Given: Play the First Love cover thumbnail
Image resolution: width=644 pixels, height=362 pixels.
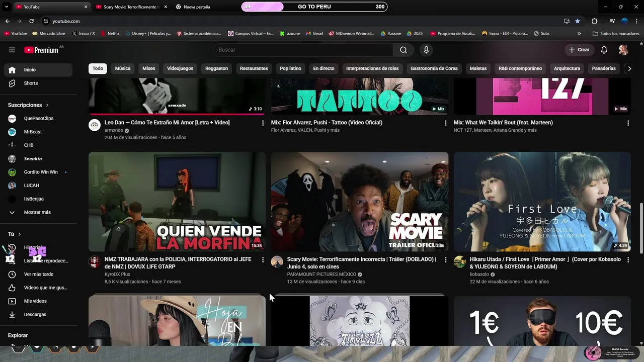Looking at the screenshot, I should (x=542, y=202).
